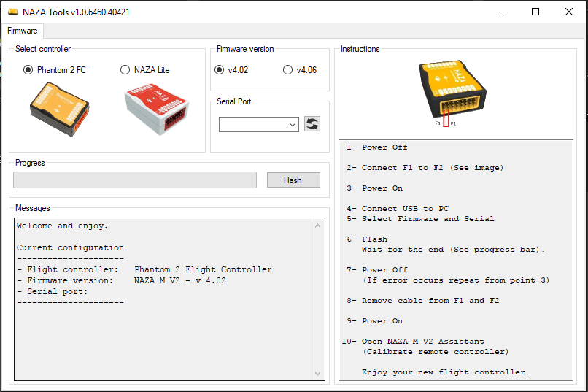Click instruction 'Connect F1 to F2'

pos(425,168)
